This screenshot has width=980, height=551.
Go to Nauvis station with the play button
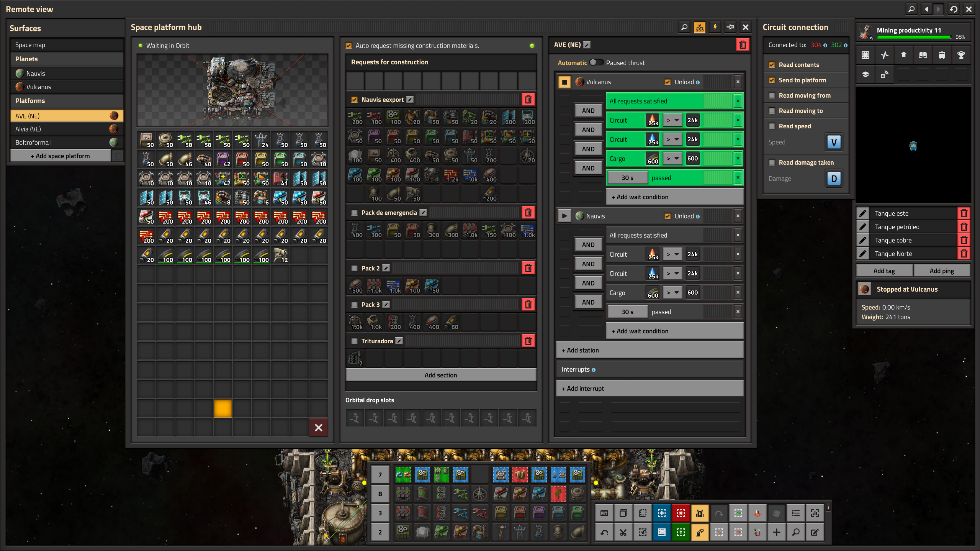(564, 216)
